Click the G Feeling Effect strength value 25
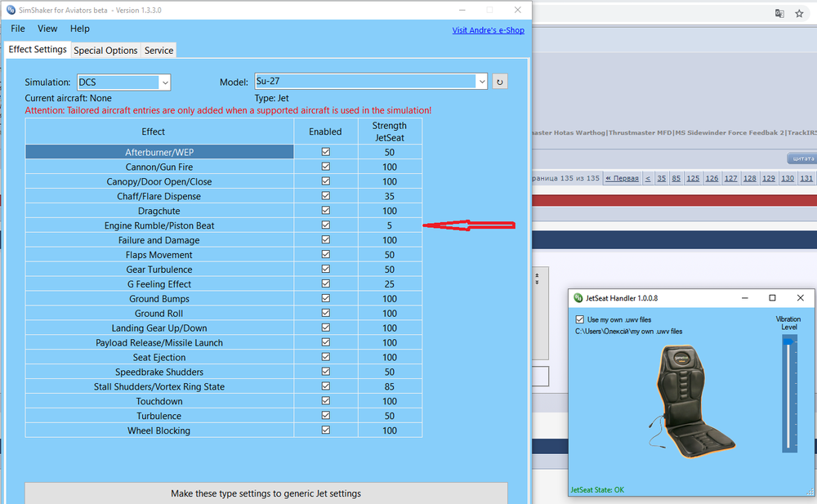Screen dimensions: 817x504 pos(390,284)
